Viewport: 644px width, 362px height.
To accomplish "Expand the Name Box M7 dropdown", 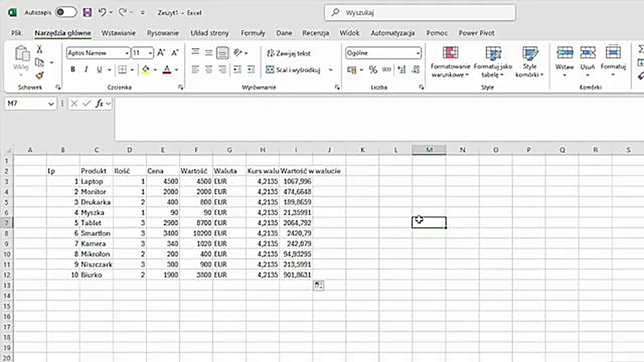I will point(51,104).
